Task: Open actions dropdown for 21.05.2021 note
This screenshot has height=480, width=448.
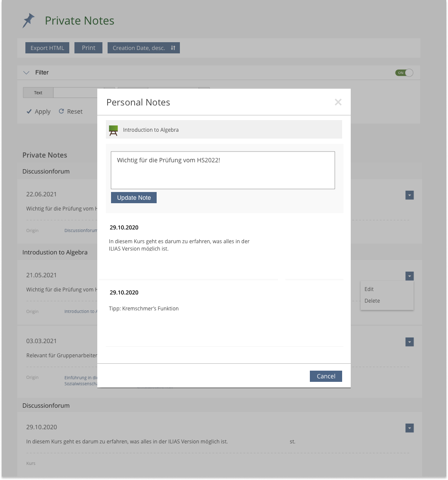Action: point(410,276)
